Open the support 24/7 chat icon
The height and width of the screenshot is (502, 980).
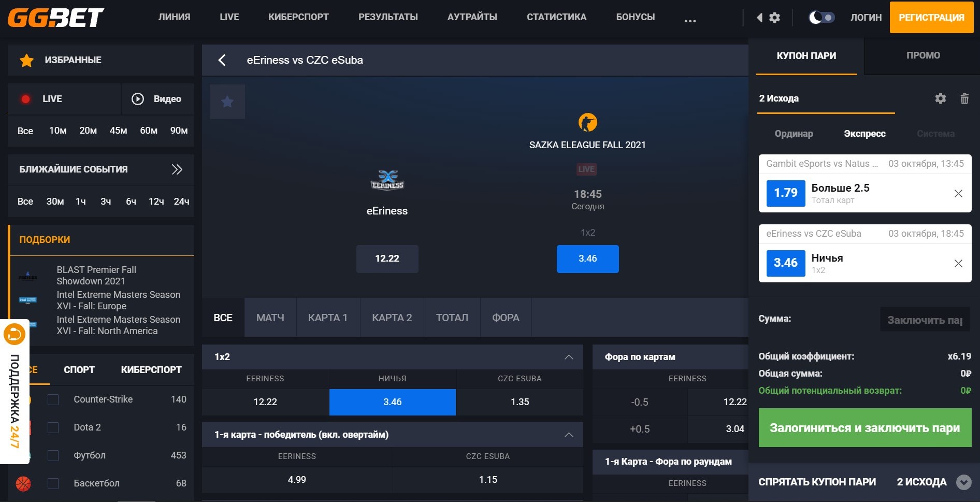(15, 334)
